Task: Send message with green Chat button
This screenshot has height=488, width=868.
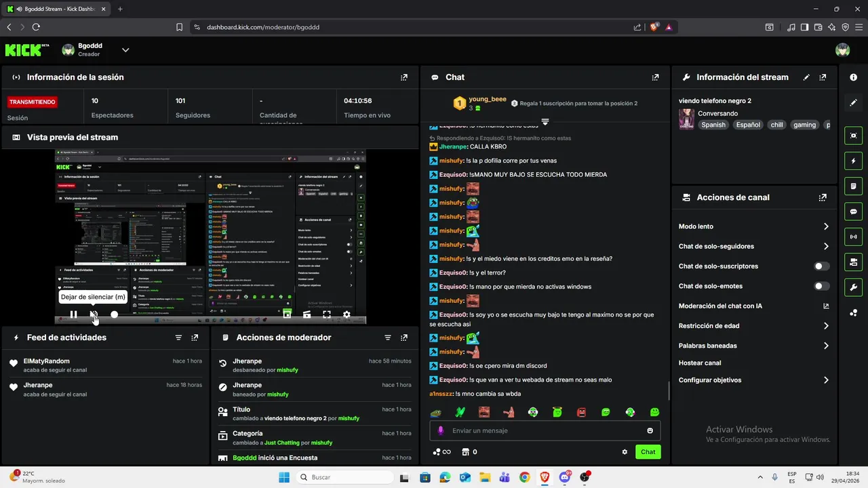Action: coord(648,452)
